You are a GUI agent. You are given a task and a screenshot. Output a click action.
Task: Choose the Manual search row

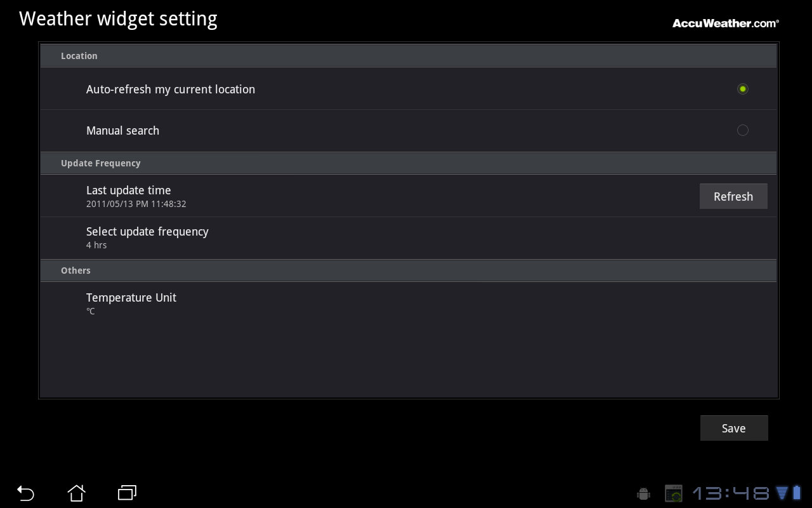409,130
